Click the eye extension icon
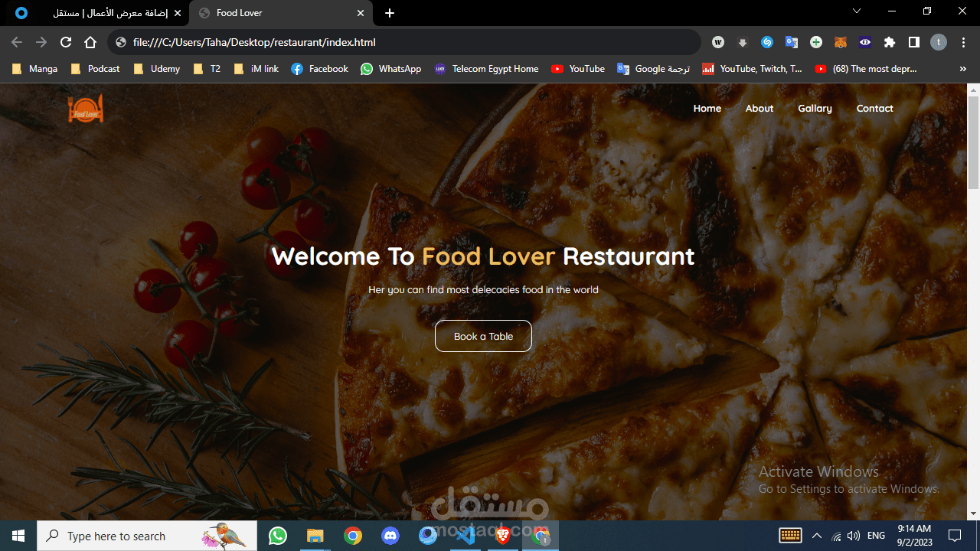The width and height of the screenshot is (980, 551). (865, 42)
